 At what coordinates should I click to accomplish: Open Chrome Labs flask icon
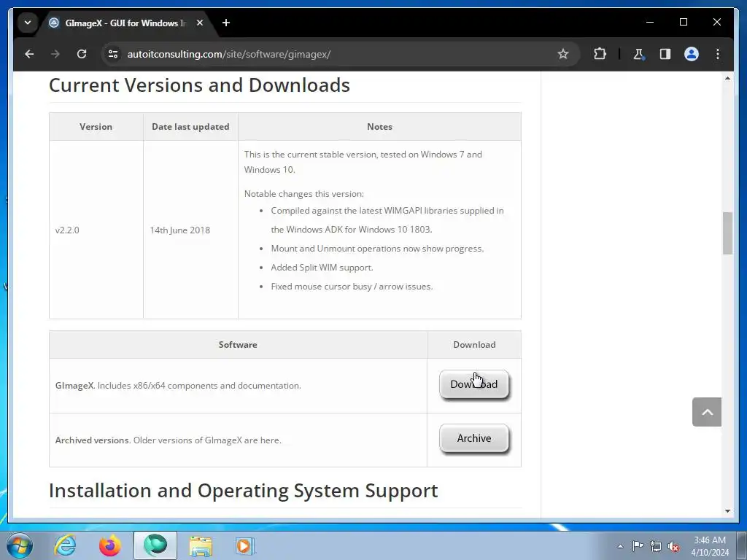tap(639, 54)
